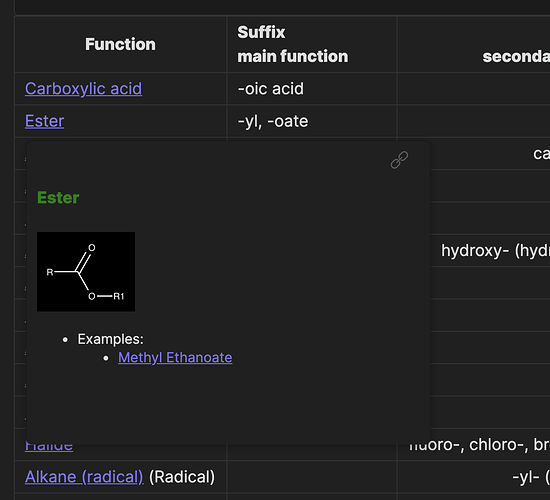Open the Alkane (radical) link

(84, 477)
